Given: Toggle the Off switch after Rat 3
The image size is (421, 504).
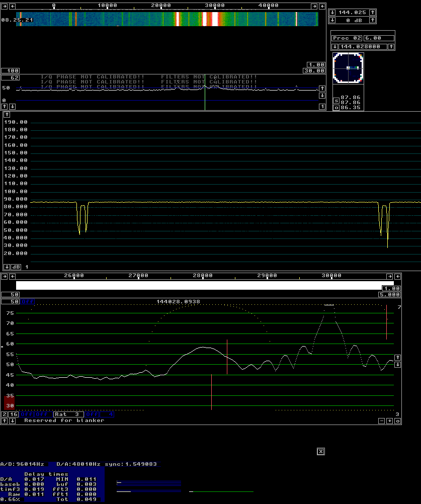Looking at the screenshot, I should [92, 414].
